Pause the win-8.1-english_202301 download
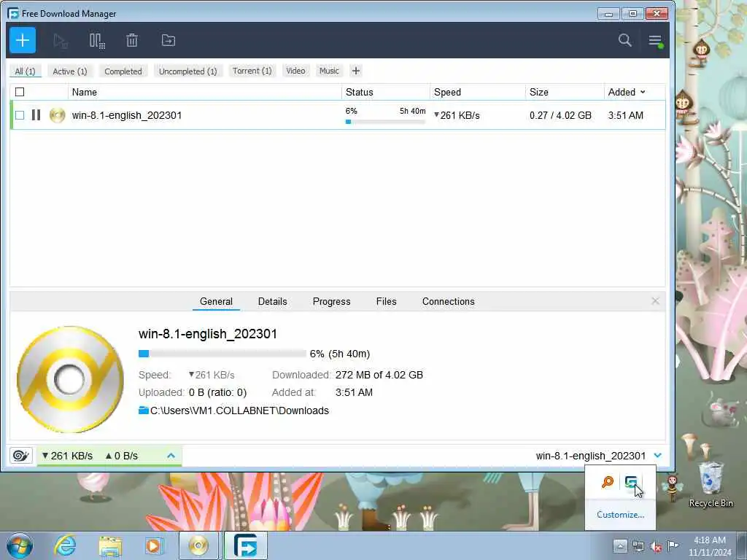This screenshot has width=747, height=560. tap(36, 114)
